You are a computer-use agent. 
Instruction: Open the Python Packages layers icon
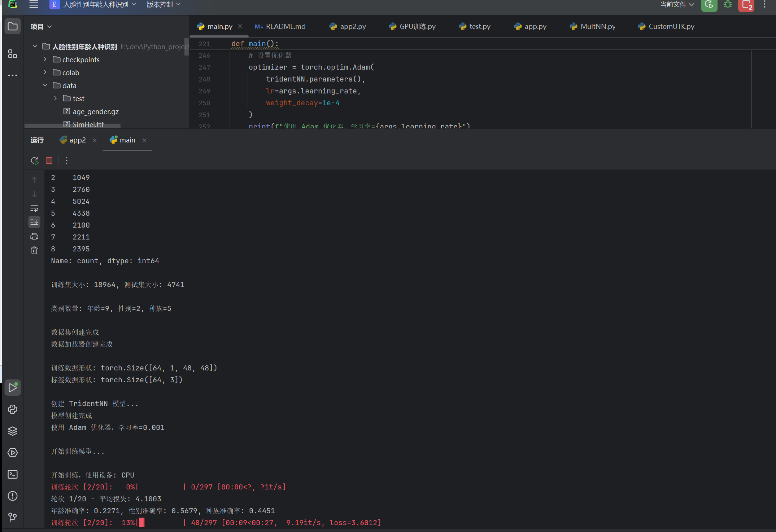click(x=13, y=431)
